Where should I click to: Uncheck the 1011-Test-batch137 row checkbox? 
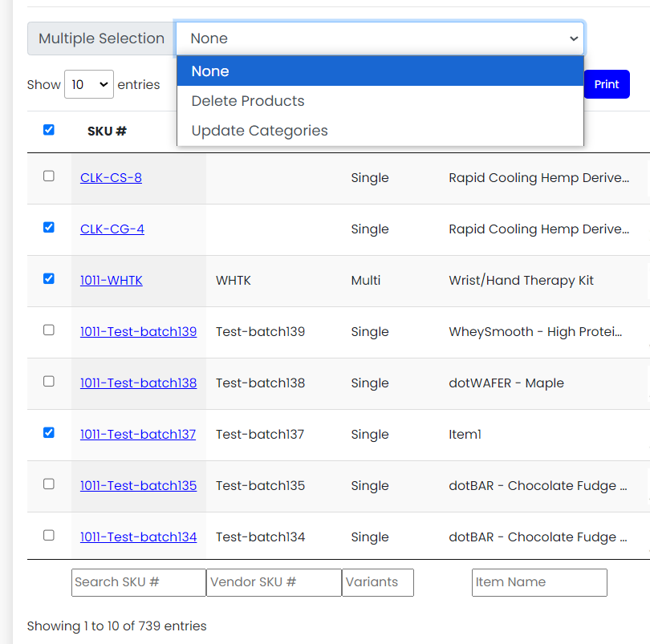coord(48,433)
